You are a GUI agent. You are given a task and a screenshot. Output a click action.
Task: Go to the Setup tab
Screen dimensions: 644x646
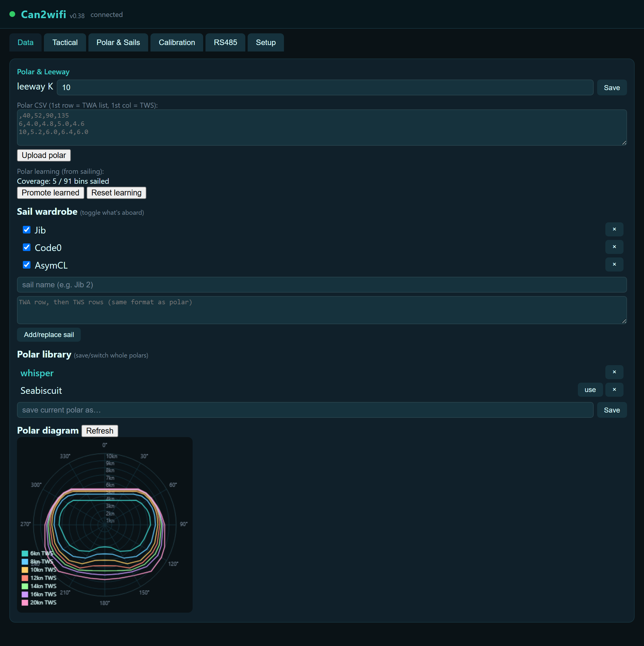point(266,42)
